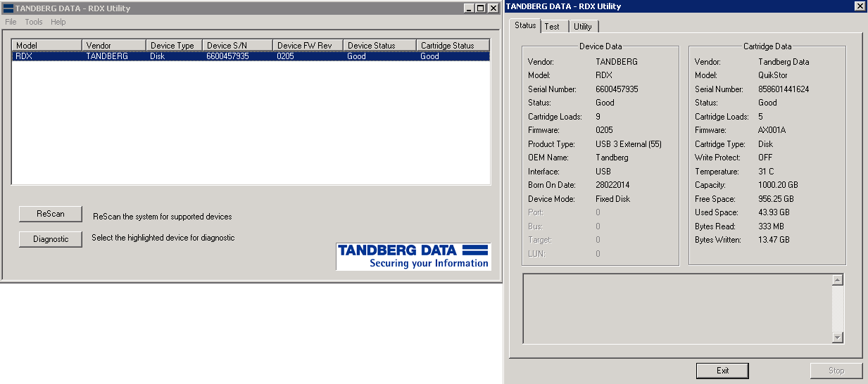Switch to the Utility tab
Screen dimensions: 868x384
tap(582, 27)
